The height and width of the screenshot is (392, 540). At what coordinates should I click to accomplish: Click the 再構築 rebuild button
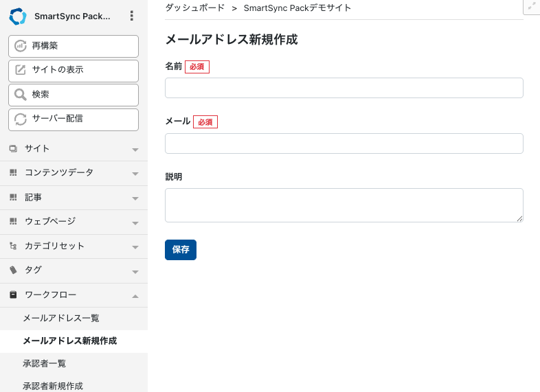74,46
